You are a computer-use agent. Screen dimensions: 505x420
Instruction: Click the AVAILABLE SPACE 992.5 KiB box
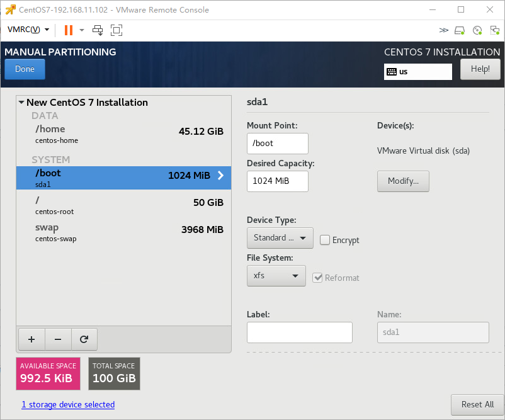[x=48, y=373]
